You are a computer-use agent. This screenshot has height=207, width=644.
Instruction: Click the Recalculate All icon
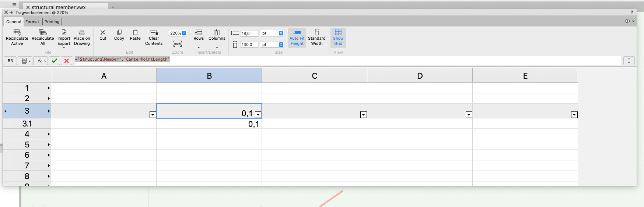click(43, 33)
